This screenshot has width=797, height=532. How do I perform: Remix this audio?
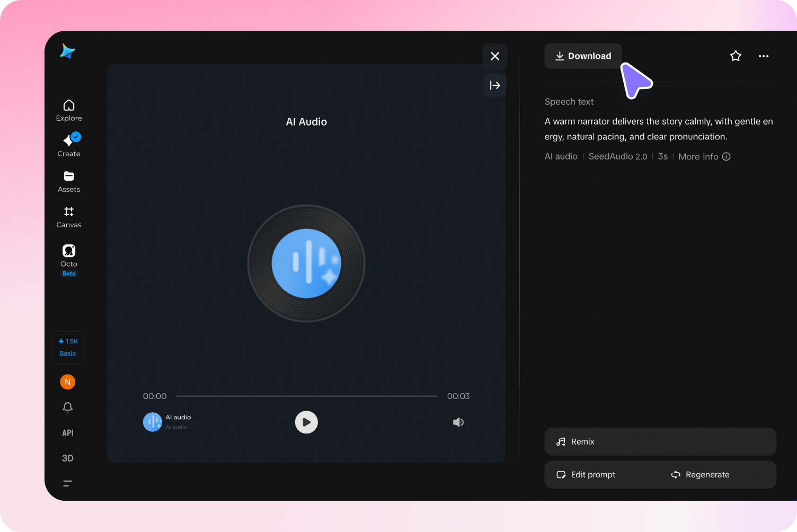[x=660, y=441]
